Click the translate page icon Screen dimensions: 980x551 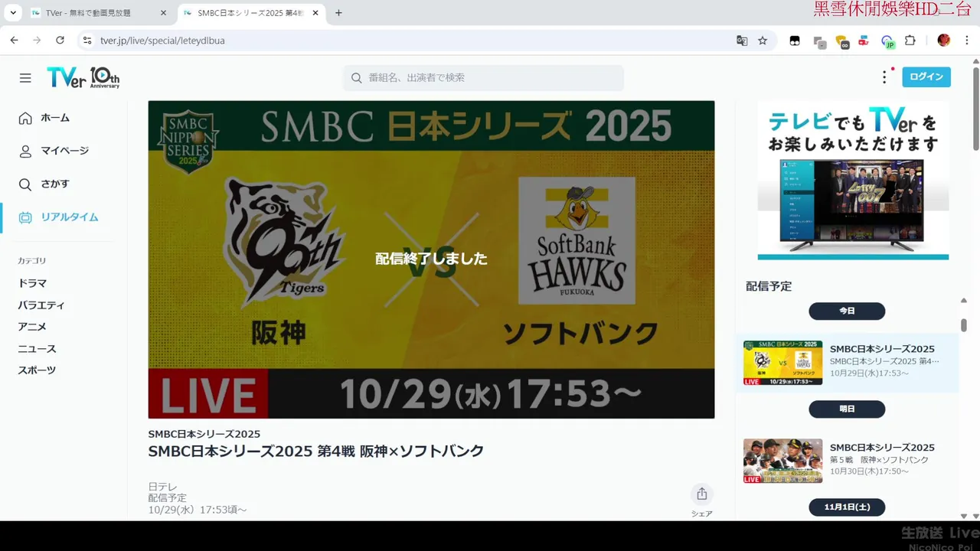[x=742, y=41]
